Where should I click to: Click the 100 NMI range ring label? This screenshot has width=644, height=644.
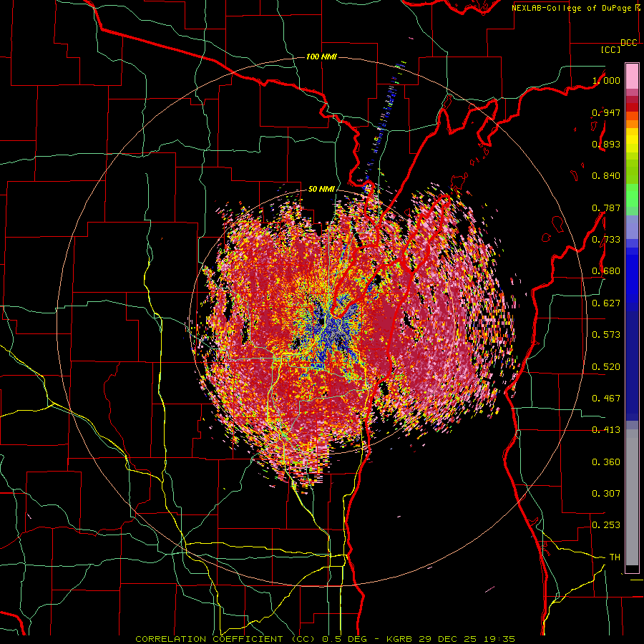(x=321, y=57)
